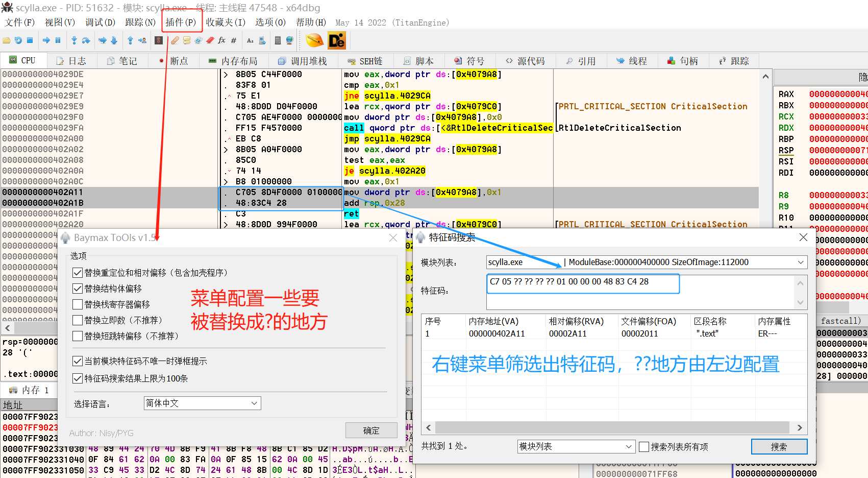Click the hash variables icon
The height and width of the screenshot is (478, 868).
pyautogui.click(x=234, y=40)
